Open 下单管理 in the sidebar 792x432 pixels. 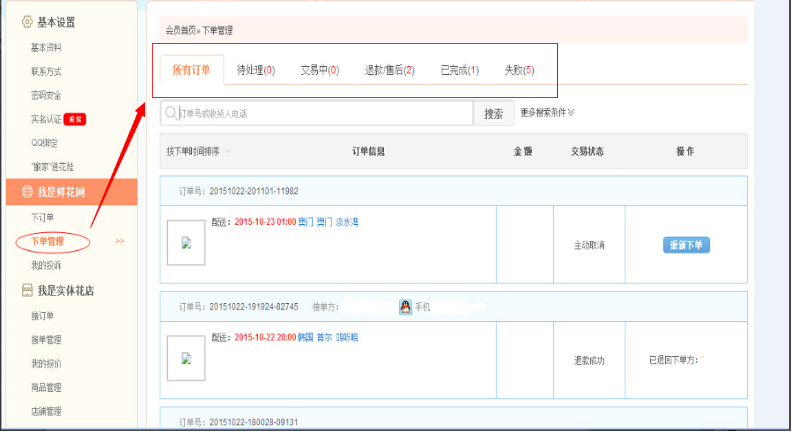[x=47, y=242]
